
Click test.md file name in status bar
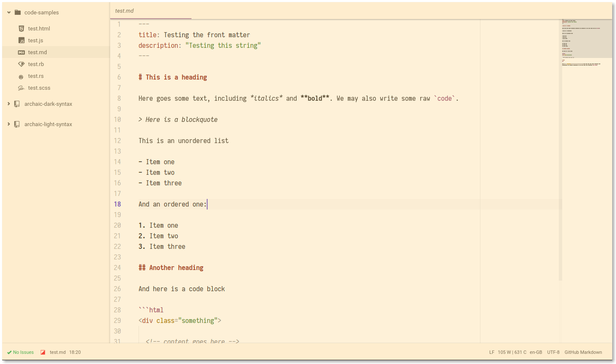click(58, 352)
